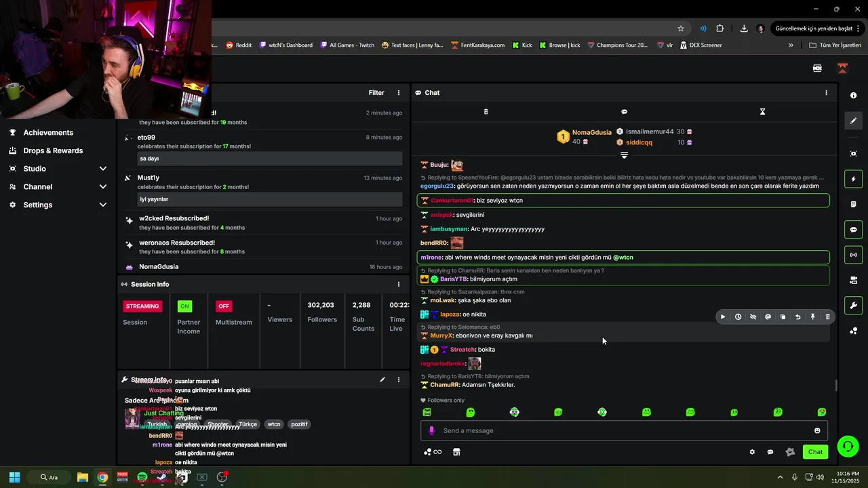Open Spotify from Windows taskbar
868x488 pixels.
(x=142, y=477)
